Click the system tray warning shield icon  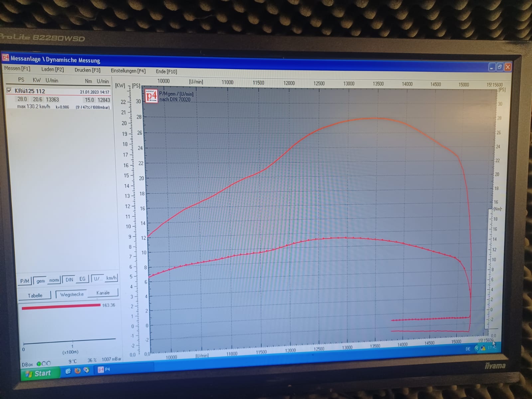(482, 348)
